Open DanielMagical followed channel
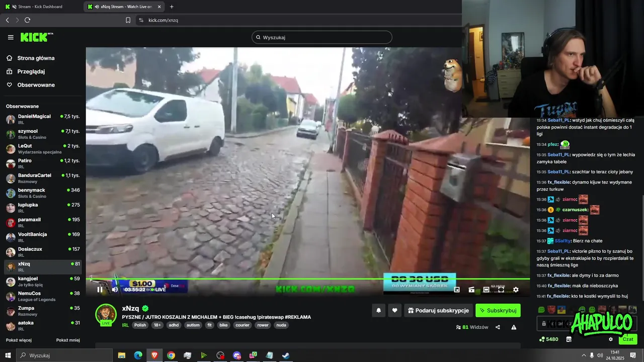The image size is (644, 362). [43, 119]
